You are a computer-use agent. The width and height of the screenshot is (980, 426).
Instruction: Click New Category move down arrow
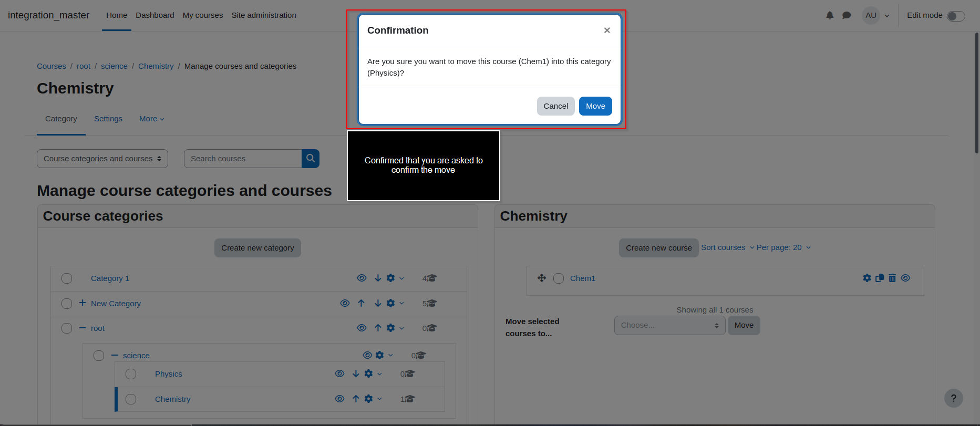click(x=378, y=304)
